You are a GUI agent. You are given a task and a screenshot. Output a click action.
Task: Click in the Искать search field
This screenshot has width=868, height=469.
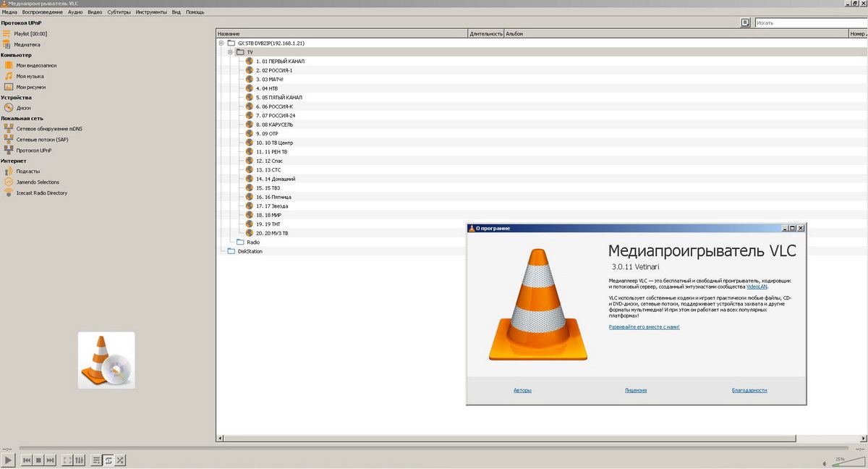tap(811, 23)
